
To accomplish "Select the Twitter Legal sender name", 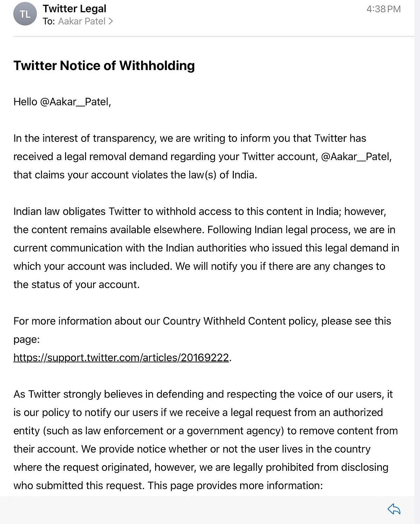I will coord(74,8).
